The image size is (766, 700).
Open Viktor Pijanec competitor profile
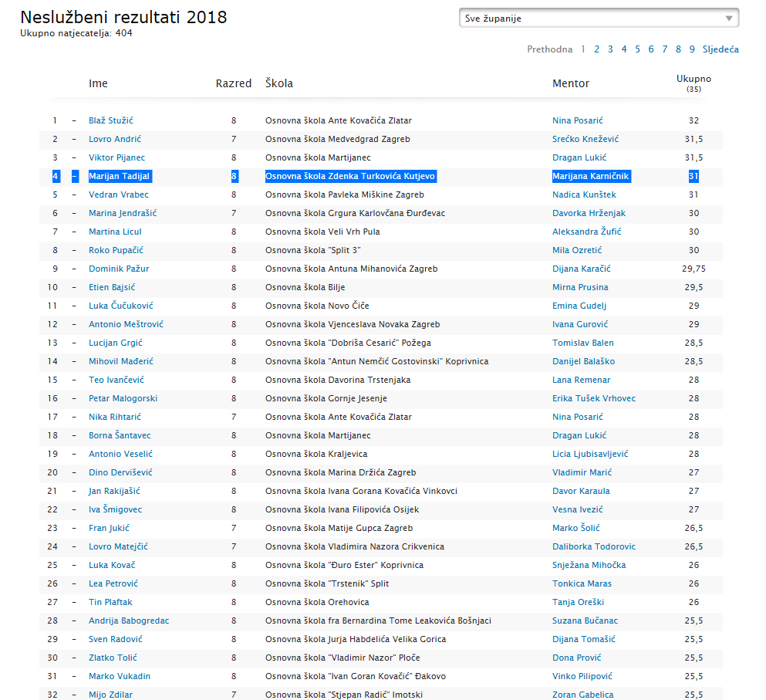click(x=116, y=157)
